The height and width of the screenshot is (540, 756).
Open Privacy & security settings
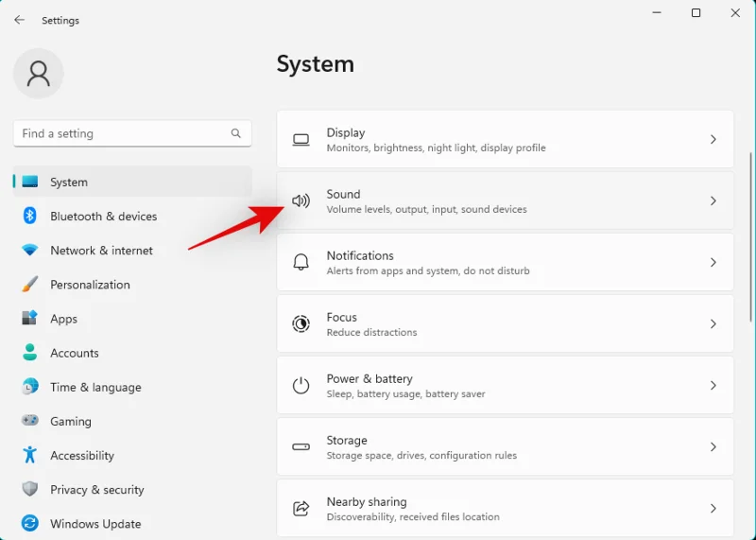(96, 490)
